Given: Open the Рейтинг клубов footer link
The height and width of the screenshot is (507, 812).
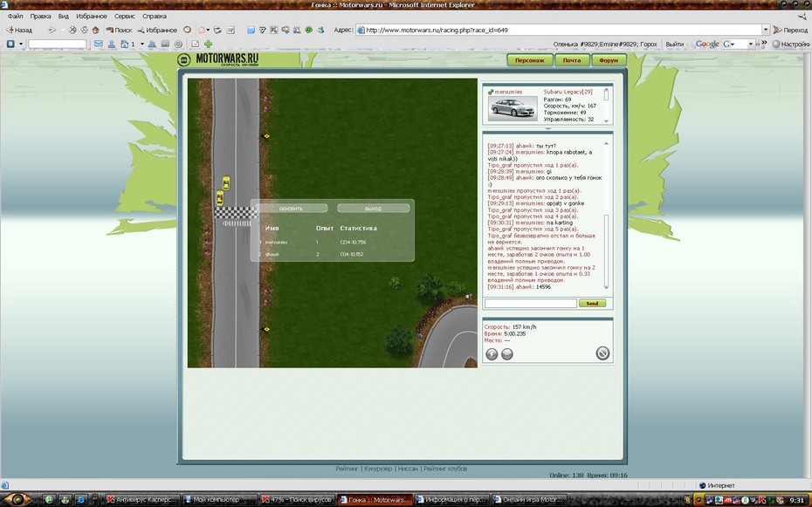Looking at the screenshot, I should click(445, 469).
